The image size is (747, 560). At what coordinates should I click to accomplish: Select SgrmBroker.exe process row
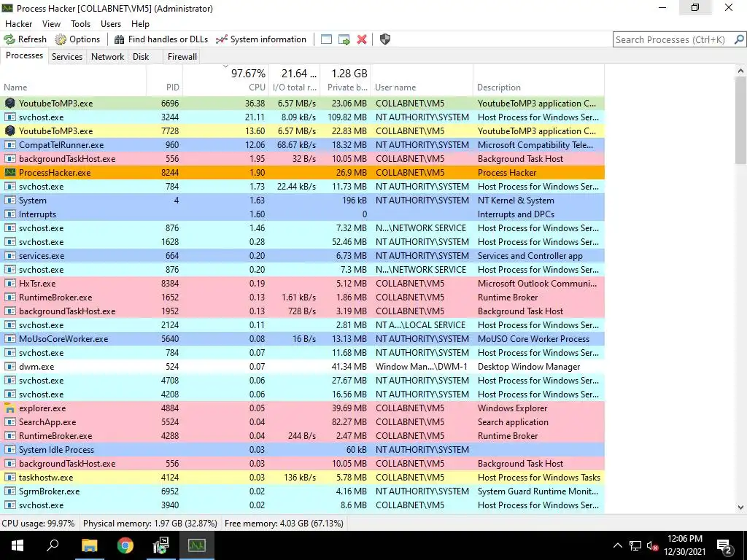point(303,491)
